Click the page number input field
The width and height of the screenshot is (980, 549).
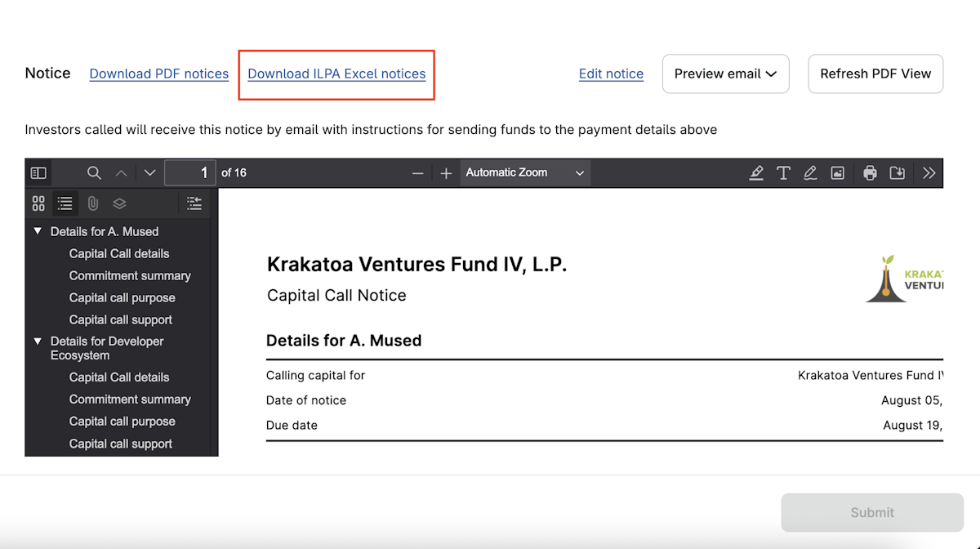point(190,173)
